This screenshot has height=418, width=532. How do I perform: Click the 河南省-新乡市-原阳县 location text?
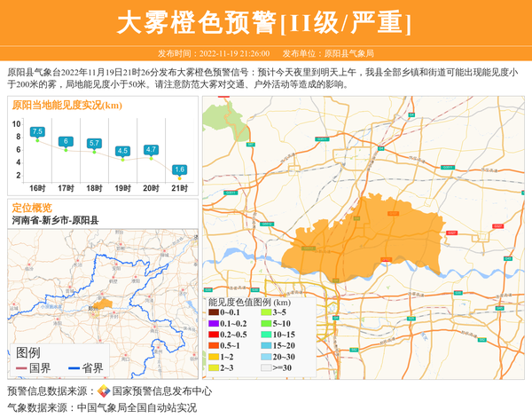pyautogui.click(x=55, y=219)
